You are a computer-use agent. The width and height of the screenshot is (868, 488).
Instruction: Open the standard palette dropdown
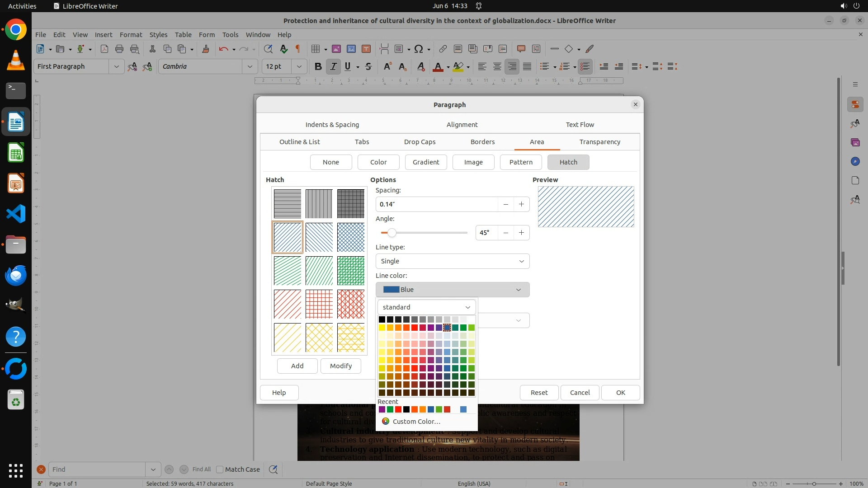tap(426, 307)
